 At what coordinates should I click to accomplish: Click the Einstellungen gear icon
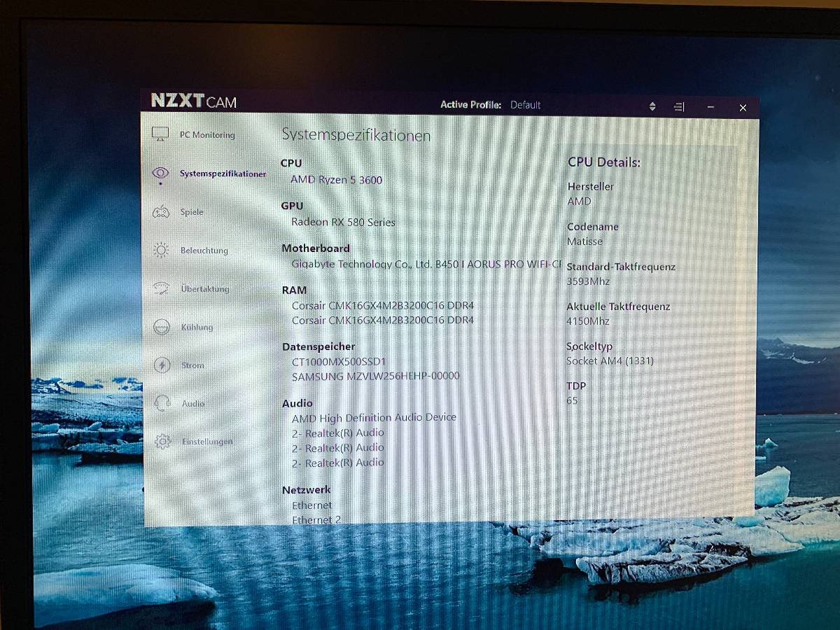(x=162, y=441)
